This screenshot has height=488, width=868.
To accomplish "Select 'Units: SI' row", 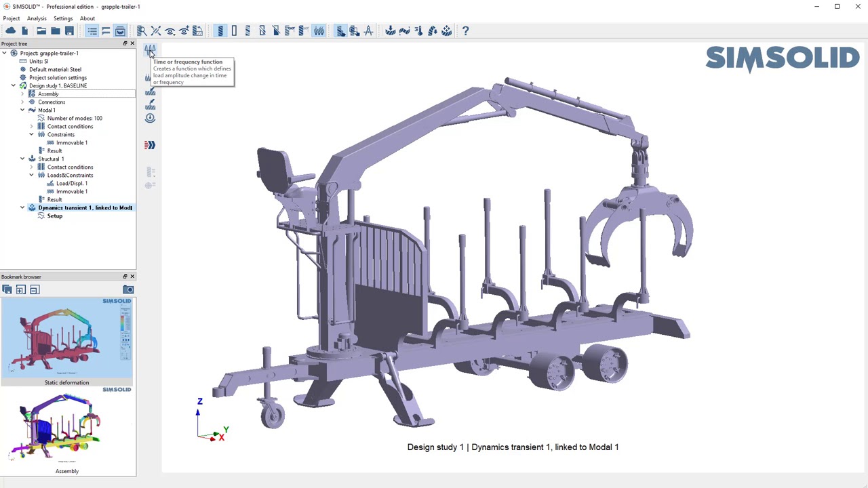I will pos(39,61).
